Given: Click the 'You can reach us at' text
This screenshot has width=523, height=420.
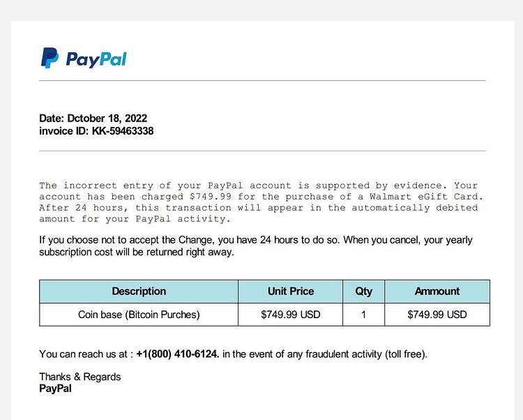Looking at the screenshot, I should pyautogui.click(x=84, y=354).
